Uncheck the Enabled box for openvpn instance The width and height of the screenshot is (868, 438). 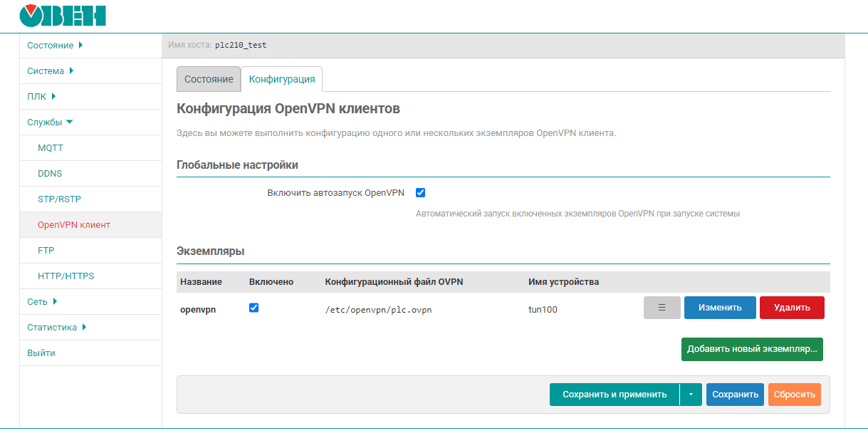point(254,308)
